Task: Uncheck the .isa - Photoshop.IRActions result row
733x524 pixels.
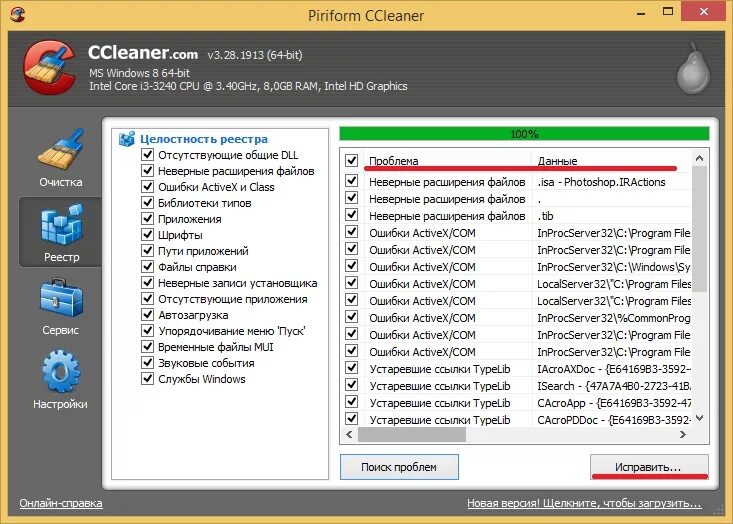Action: (x=352, y=180)
